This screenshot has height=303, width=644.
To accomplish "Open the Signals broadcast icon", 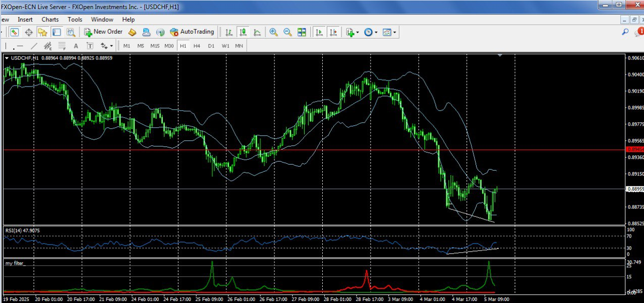I will [x=160, y=32].
